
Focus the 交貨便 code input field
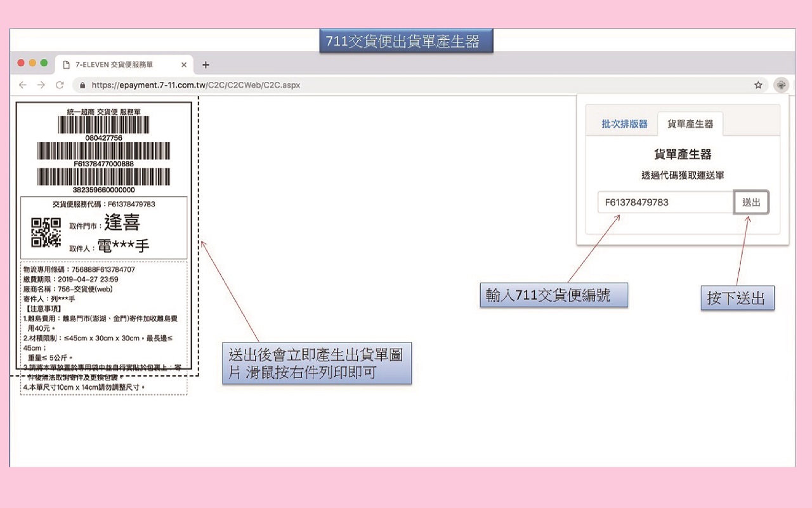pos(665,203)
